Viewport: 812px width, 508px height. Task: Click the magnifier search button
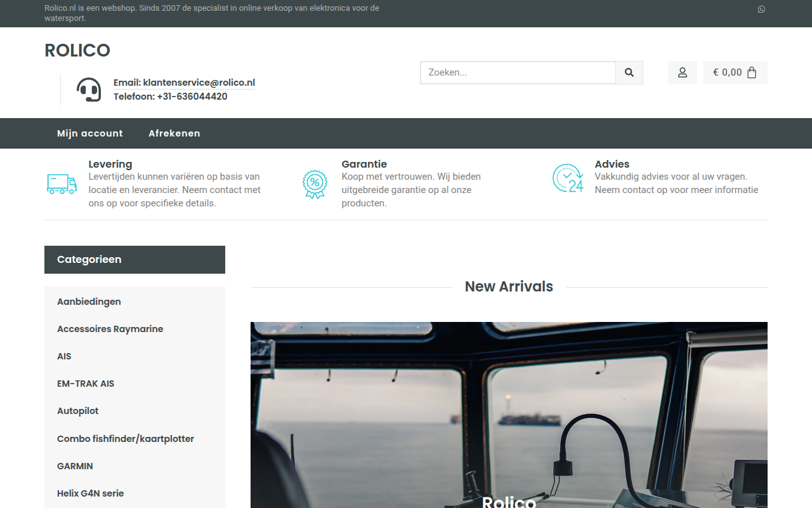pos(629,72)
